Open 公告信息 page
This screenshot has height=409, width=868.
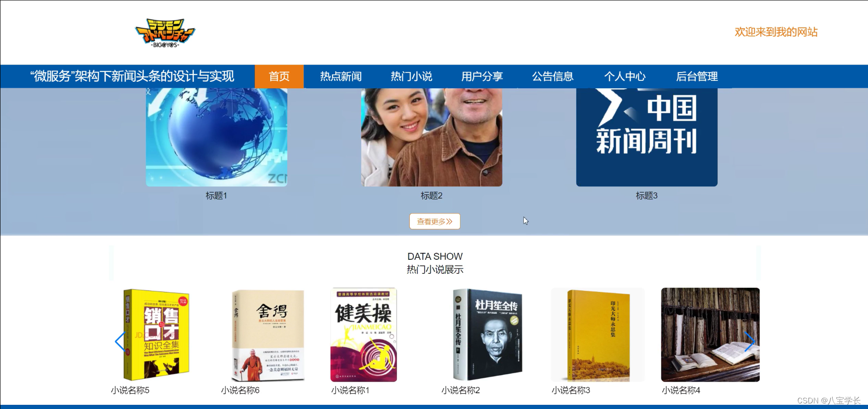553,76
